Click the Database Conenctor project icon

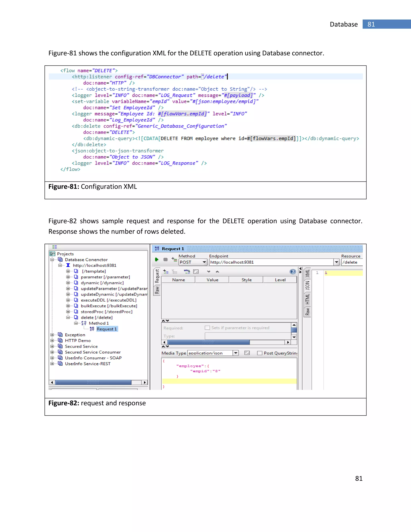point(60,259)
